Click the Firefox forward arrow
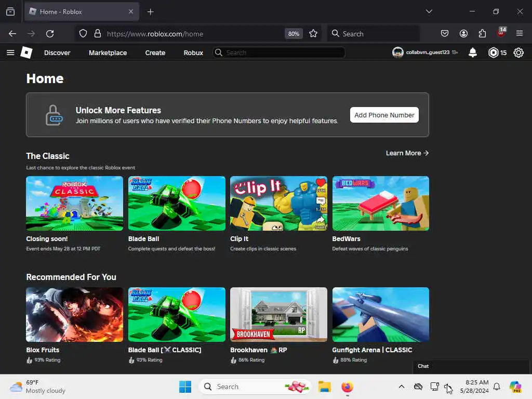 click(x=31, y=34)
